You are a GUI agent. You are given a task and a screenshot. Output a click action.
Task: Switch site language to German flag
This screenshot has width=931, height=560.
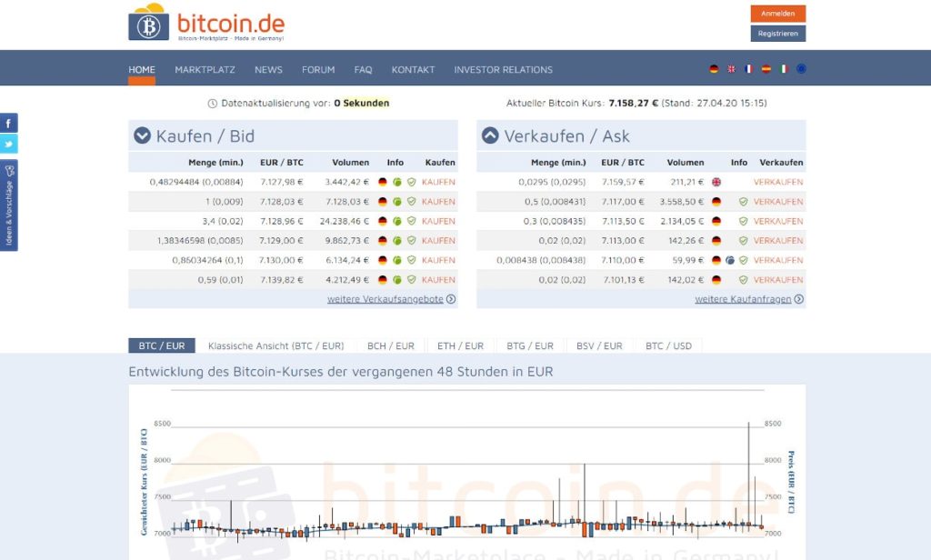click(x=714, y=69)
